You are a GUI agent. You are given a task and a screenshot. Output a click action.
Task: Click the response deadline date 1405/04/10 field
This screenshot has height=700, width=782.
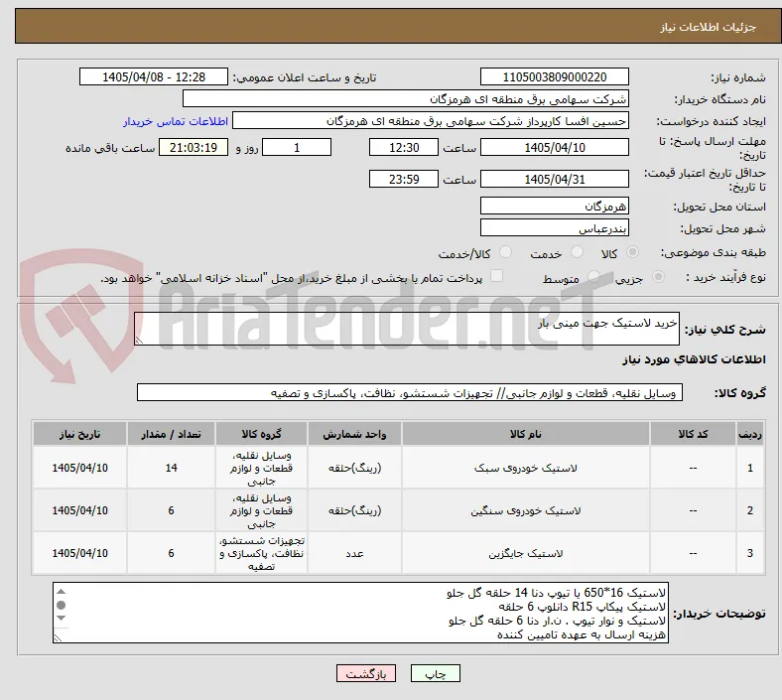555,148
